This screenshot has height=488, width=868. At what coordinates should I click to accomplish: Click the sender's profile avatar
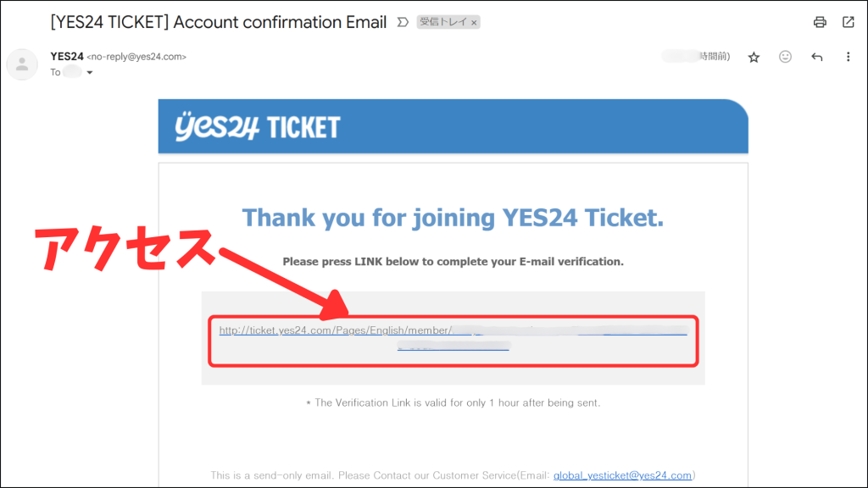coord(22,64)
